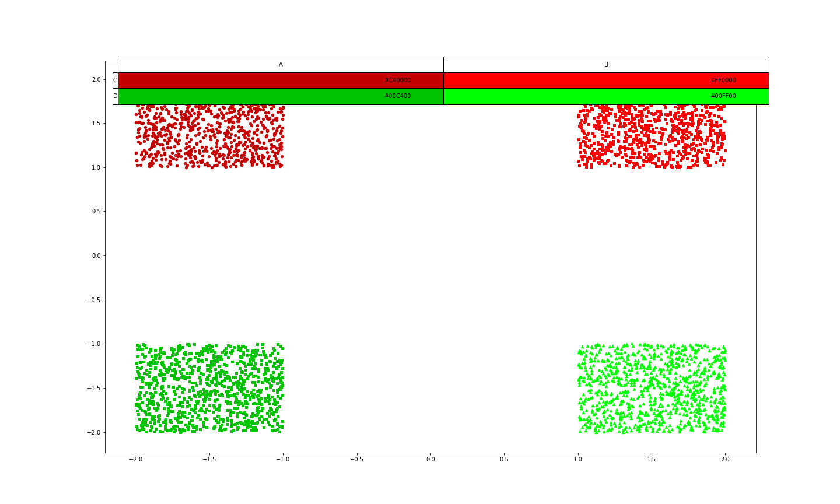The width and height of the screenshot is (840, 504).
Task: Click the dark red #C40000 cell
Action: [281, 80]
